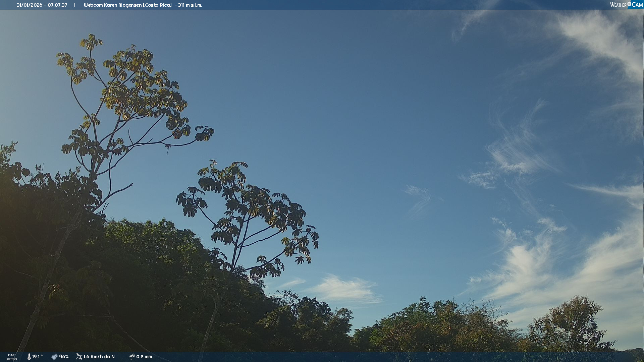Click the vertical separator after the timestamp
Viewport: 644px width, 362px height.
tap(75, 5)
